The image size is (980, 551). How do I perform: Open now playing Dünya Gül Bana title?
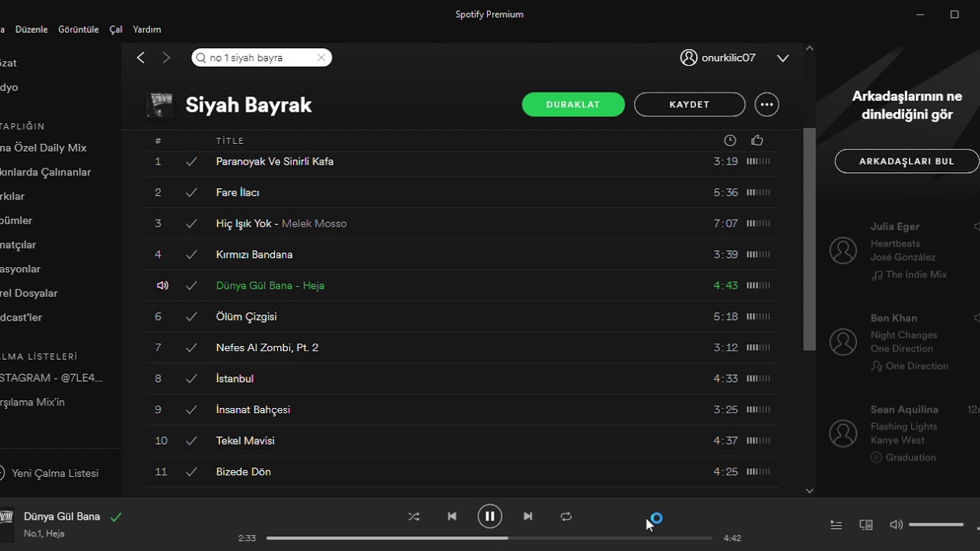point(62,517)
